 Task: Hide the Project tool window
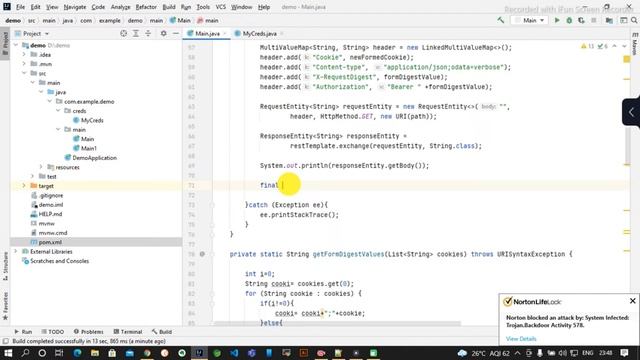[x=176, y=33]
